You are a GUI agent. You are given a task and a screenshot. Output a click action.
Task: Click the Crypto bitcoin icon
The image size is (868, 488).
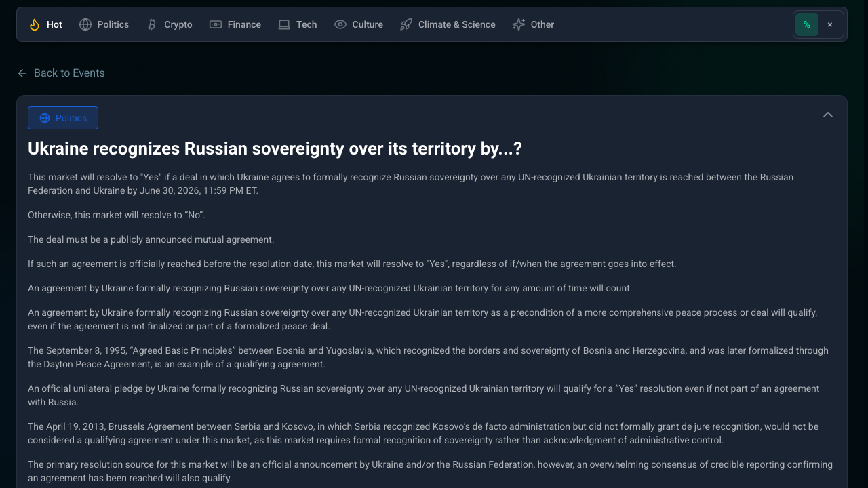click(152, 24)
